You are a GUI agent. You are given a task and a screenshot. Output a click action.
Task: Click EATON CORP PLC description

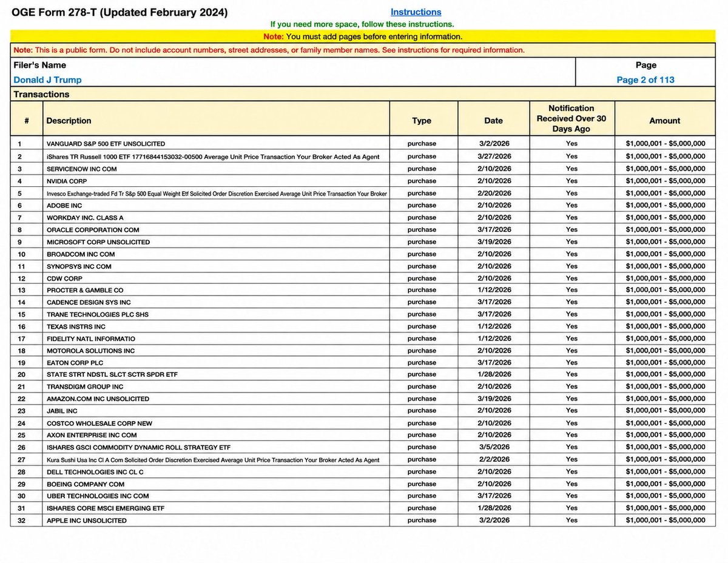[75, 362]
